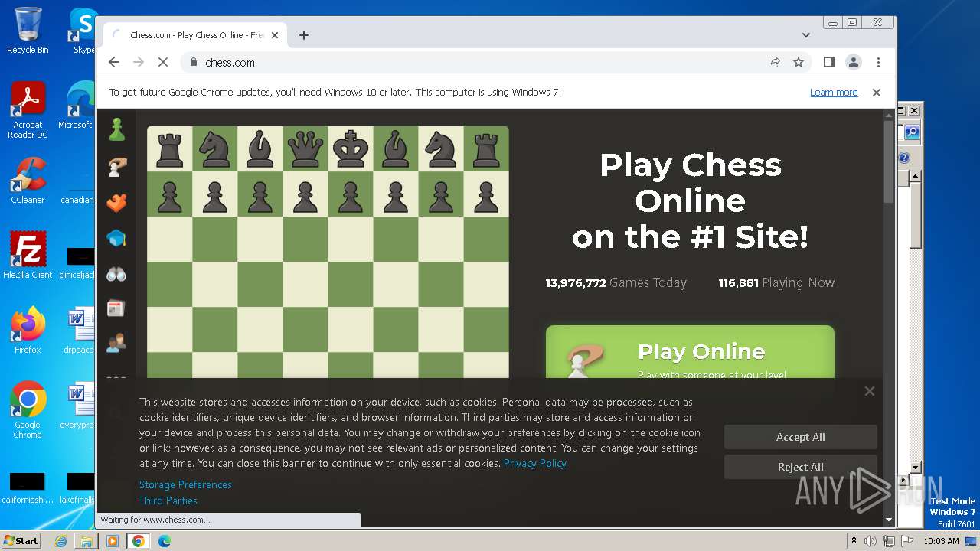This screenshot has width=980, height=551.
Task: Open the Windows Start menu
Action: point(21,540)
